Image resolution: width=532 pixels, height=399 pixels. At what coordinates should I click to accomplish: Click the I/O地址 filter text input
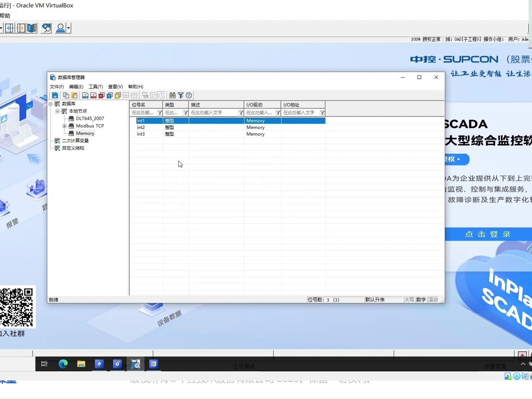(x=300, y=113)
